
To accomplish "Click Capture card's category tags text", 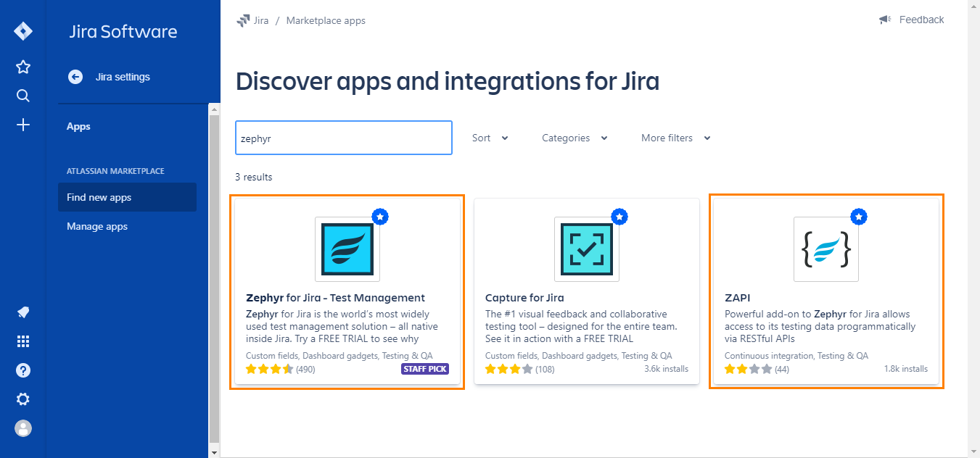I will tap(579, 356).
